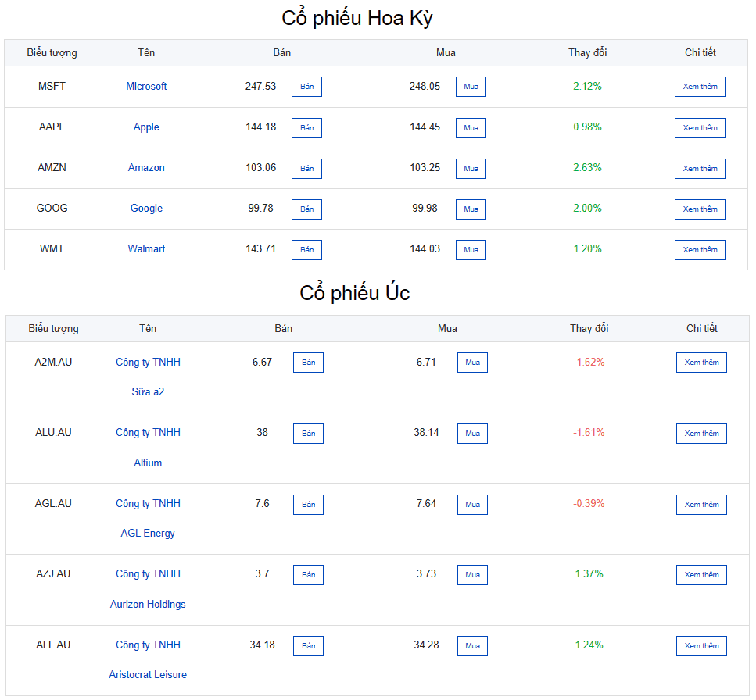The height and width of the screenshot is (700, 756).
Task: Open the Microsoft stock link
Action: [x=146, y=86]
